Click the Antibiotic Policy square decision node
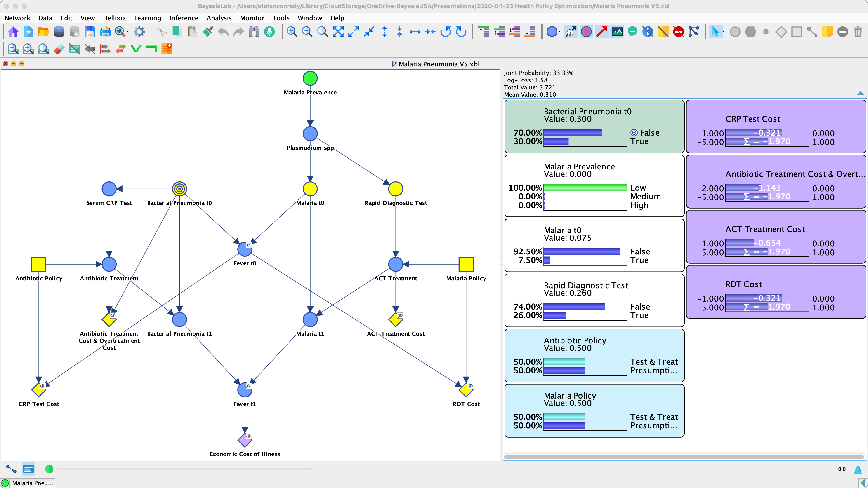Image resolution: width=868 pixels, height=488 pixels. 39,264
